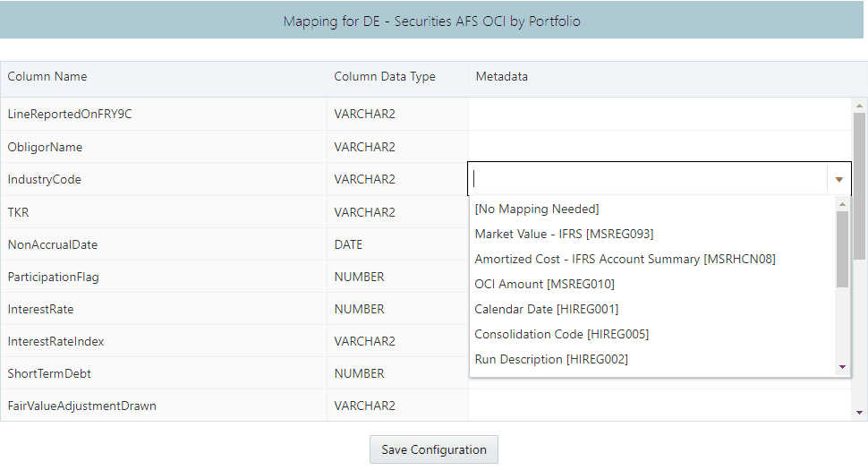Click the FairValueAdjustmentDrawn metadata cell
Screen dimensions: 868x470
[660, 406]
